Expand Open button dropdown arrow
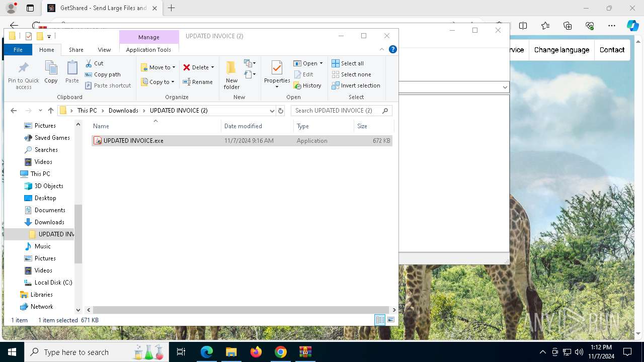644x362 pixels. point(321,63)
